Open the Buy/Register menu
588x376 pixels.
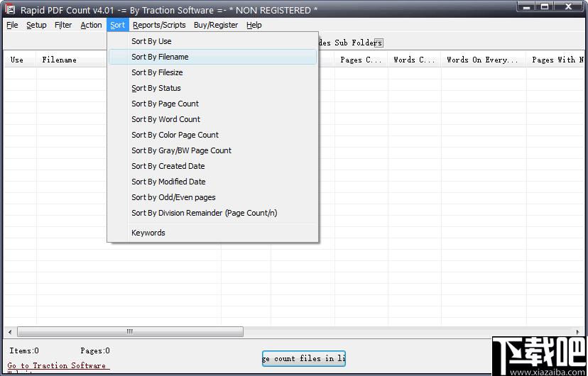tap(216, 25)
